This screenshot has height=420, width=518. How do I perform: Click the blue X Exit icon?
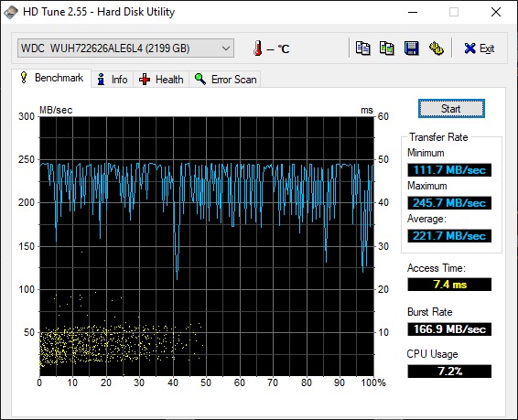469,48
